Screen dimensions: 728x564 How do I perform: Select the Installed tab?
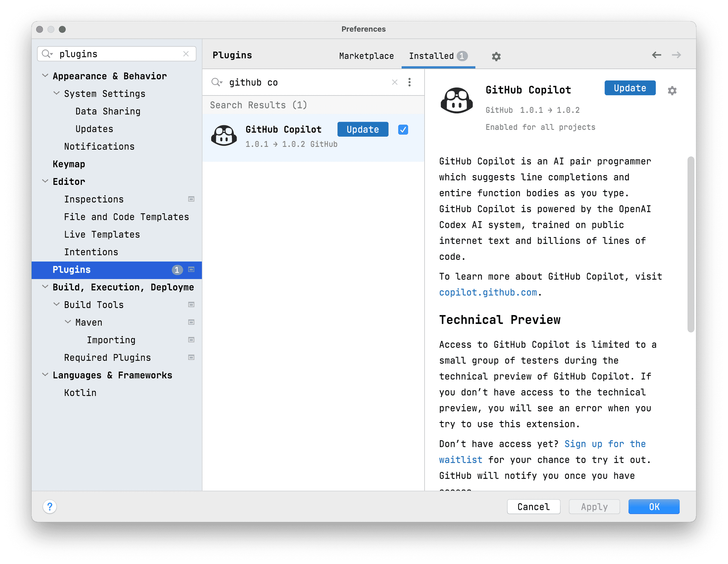point(431,56)
